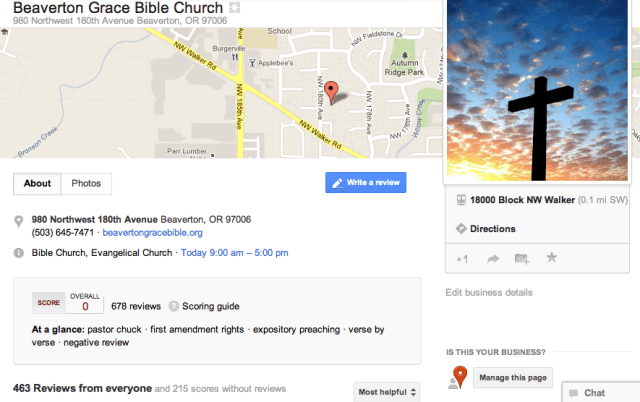Expand today's opening hours

235,253
